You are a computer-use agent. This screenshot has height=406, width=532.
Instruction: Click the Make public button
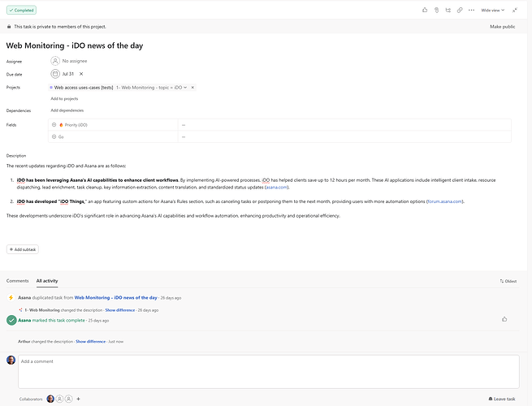pyautogui.click(x=502, y=27)
